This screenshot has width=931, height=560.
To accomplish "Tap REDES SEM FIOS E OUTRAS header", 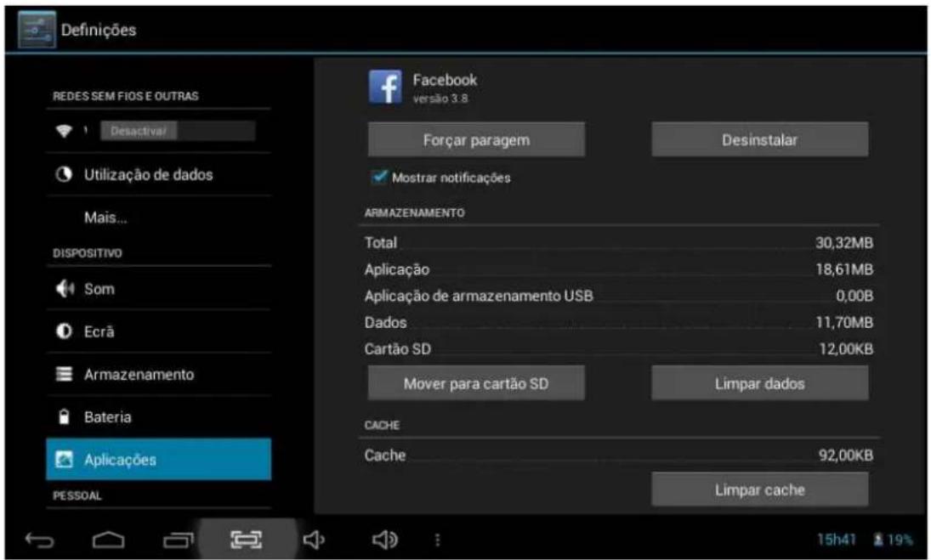I will 125,96.
